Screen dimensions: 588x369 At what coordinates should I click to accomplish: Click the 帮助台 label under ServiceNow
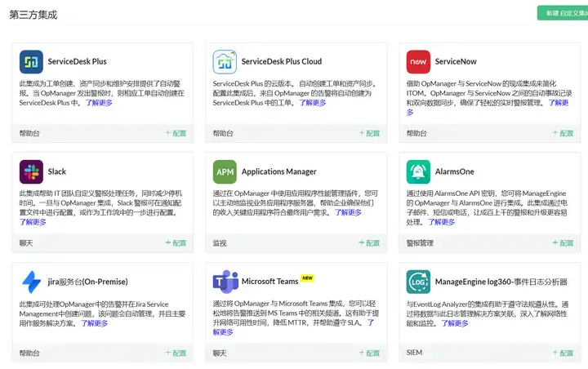click(x=416, y=133)
